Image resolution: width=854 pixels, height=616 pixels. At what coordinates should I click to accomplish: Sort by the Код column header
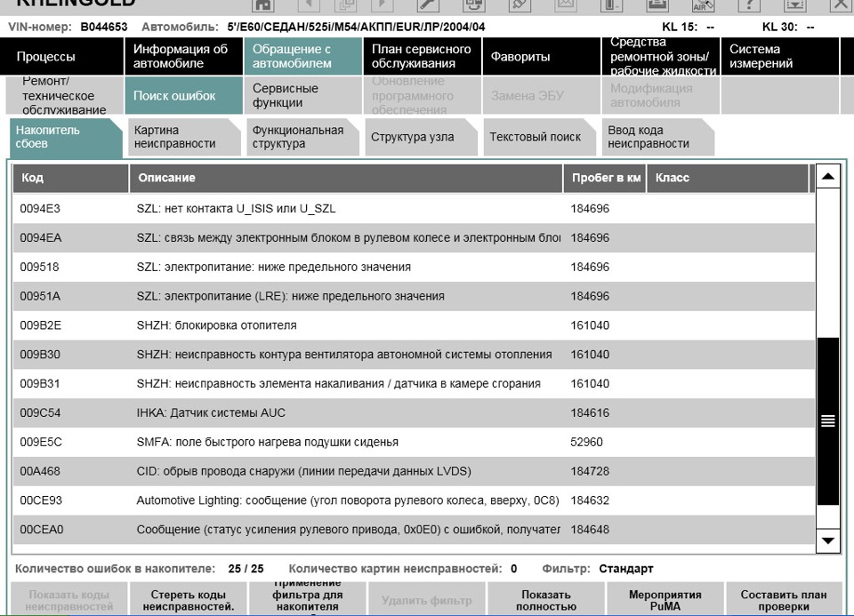[x=71, y=178]
